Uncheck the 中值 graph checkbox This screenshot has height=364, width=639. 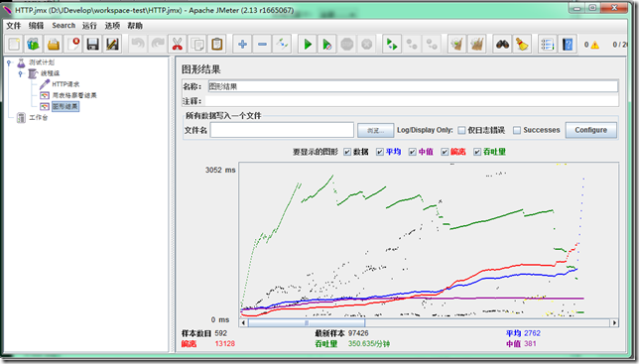(x=413, y=152)
